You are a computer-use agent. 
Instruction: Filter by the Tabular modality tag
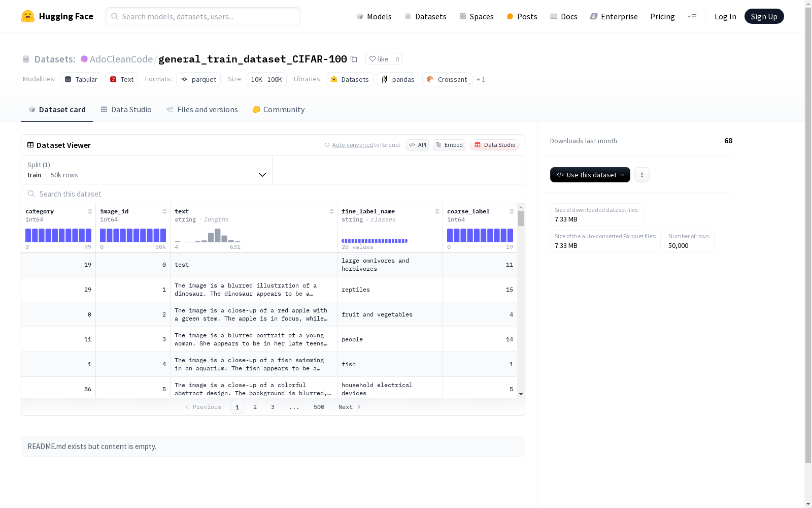coord(81,79)
